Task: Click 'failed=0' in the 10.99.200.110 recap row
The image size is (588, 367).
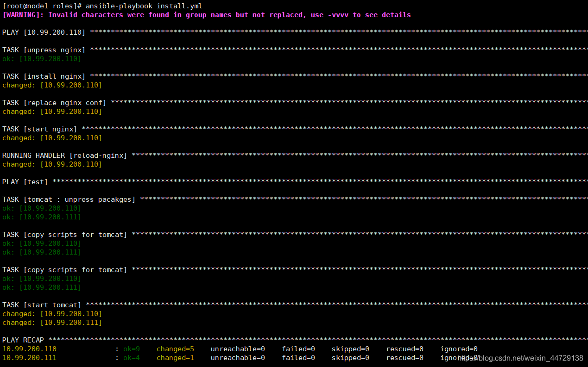Action: click(298, 349)
